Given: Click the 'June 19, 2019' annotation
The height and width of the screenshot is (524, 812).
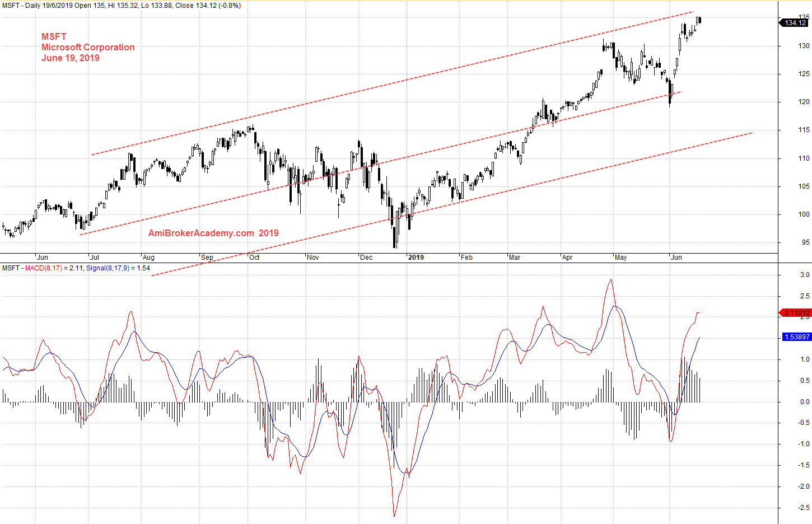Looking at the screenshot, I should point(71,58).
